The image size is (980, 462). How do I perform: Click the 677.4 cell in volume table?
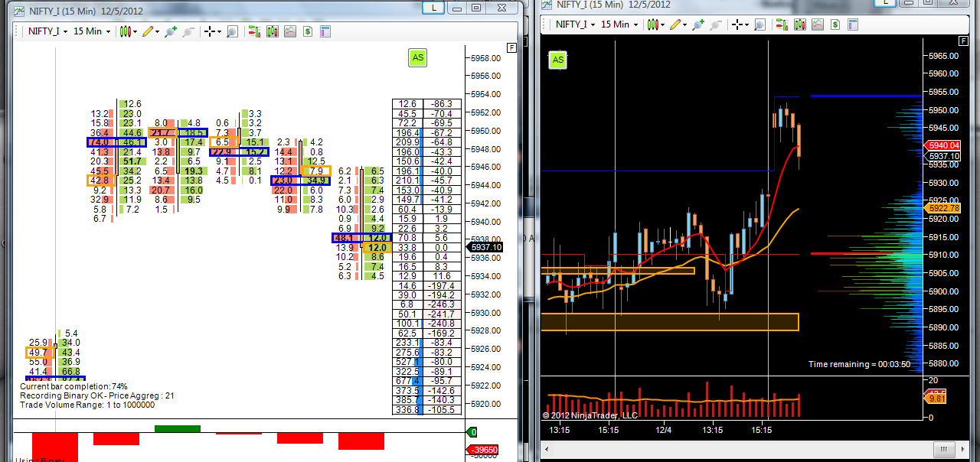click(x=407, y=380)
